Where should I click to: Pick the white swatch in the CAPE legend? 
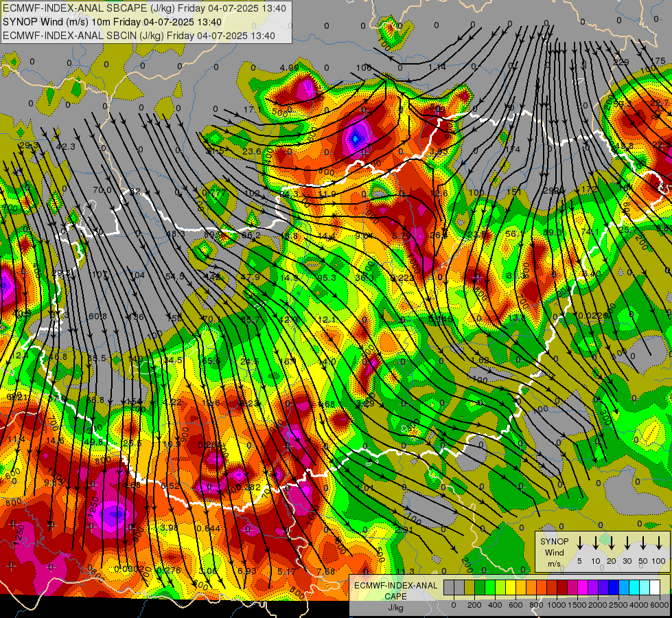pyautogui.click(x=655, y=588)
